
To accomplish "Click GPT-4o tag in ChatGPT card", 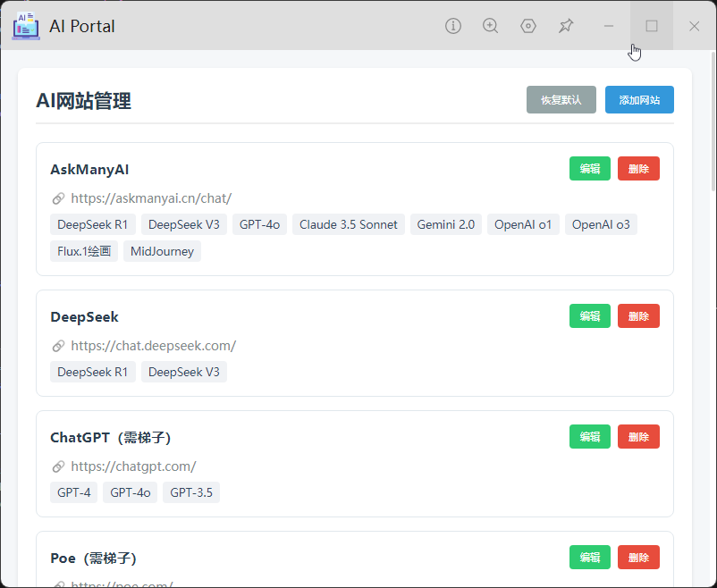I will point(130,492).
